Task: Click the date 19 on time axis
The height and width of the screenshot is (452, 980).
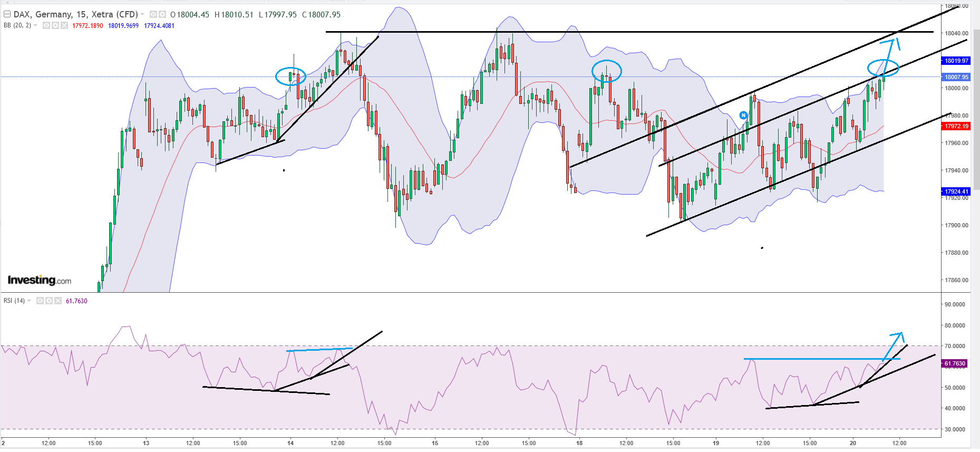Action: pyautogui.click(x=716, y=443)
